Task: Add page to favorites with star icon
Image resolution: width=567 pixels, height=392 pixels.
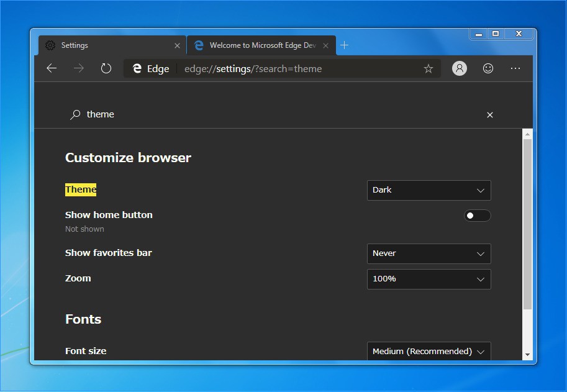Action: 428,68
